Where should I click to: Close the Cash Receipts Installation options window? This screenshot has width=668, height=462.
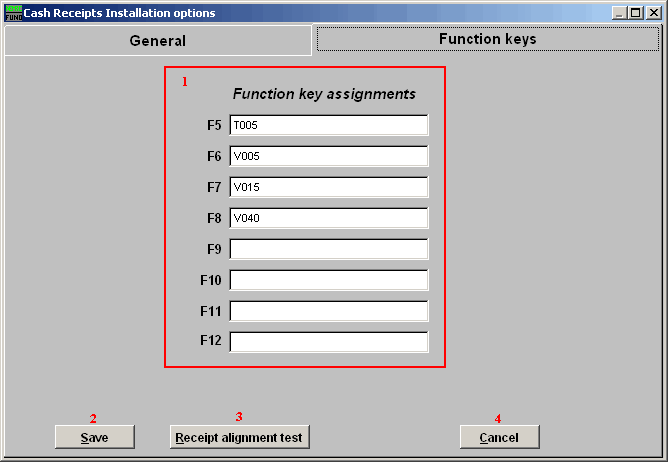point(653,13)
